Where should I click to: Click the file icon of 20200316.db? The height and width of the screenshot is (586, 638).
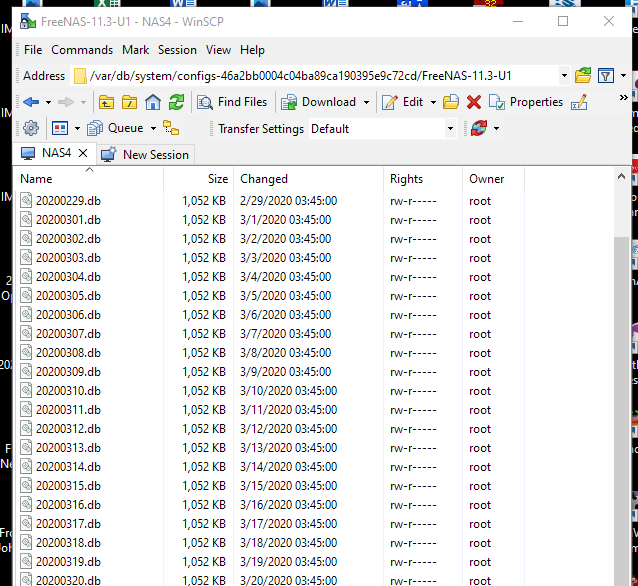(26, 505)
